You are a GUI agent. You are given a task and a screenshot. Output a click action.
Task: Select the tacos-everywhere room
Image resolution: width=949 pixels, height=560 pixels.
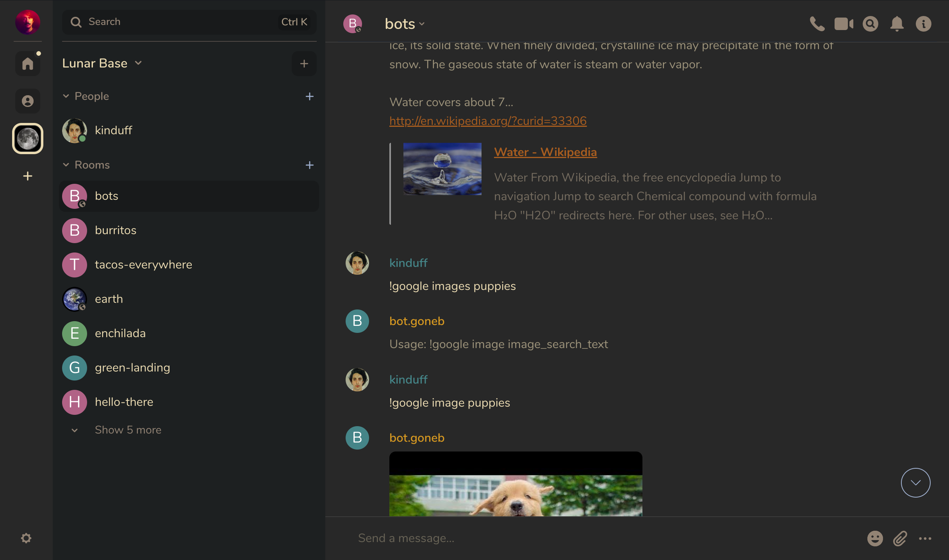[143, 265]
